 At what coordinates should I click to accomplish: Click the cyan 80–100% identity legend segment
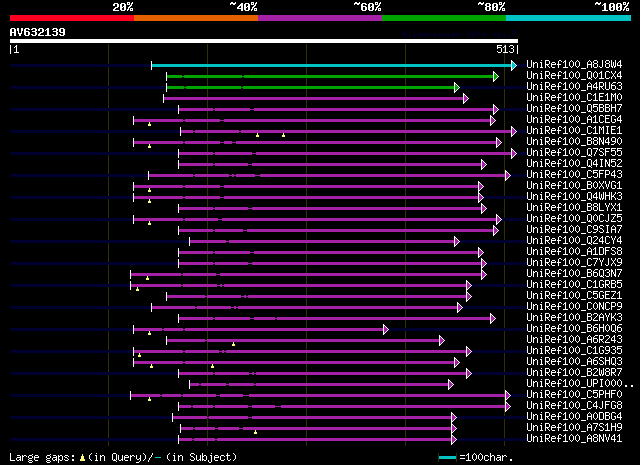[x=568, y=18]
